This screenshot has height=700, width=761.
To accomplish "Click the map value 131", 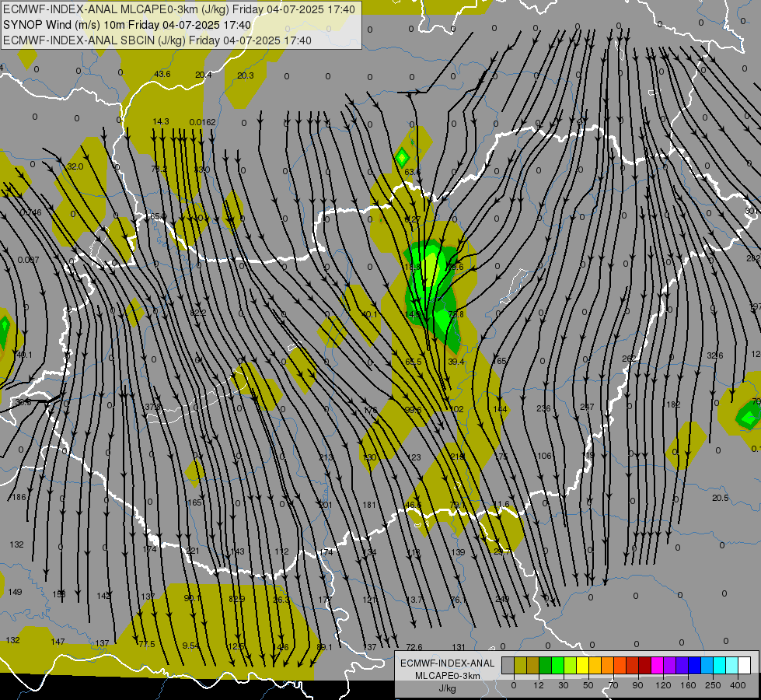I will tap(459, 647).
